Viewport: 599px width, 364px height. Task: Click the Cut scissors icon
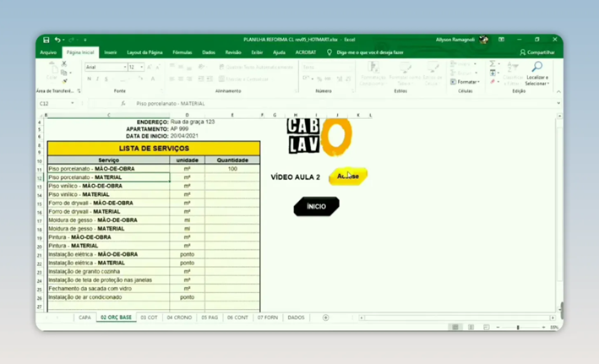(x=64, y=64)
